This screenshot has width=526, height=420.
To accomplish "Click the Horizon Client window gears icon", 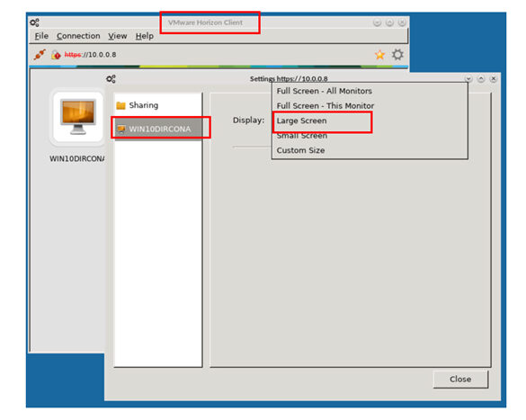I will pos(34,22).
